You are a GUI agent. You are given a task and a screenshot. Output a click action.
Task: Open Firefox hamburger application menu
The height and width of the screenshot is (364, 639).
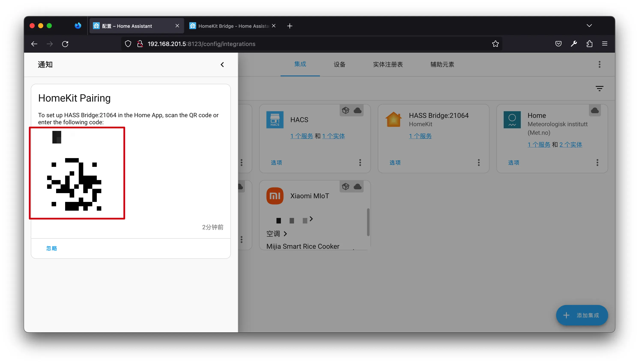605,44
